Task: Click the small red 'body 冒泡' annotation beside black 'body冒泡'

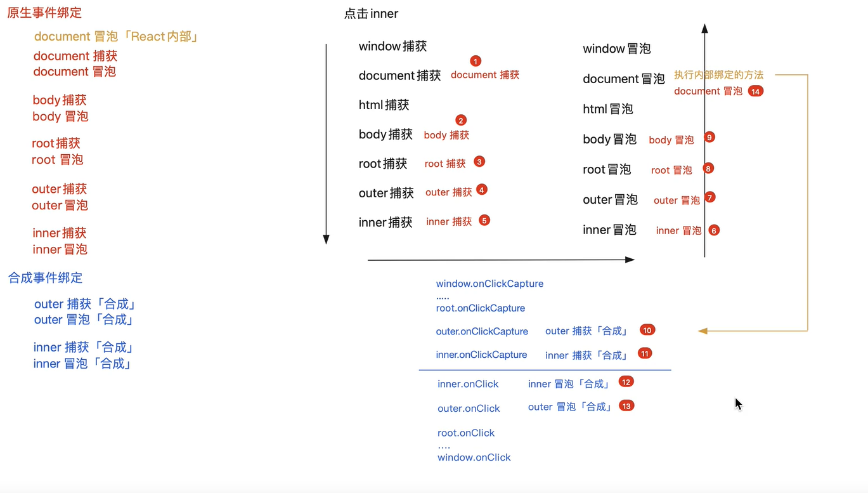Action: click(x=671, y=140)
